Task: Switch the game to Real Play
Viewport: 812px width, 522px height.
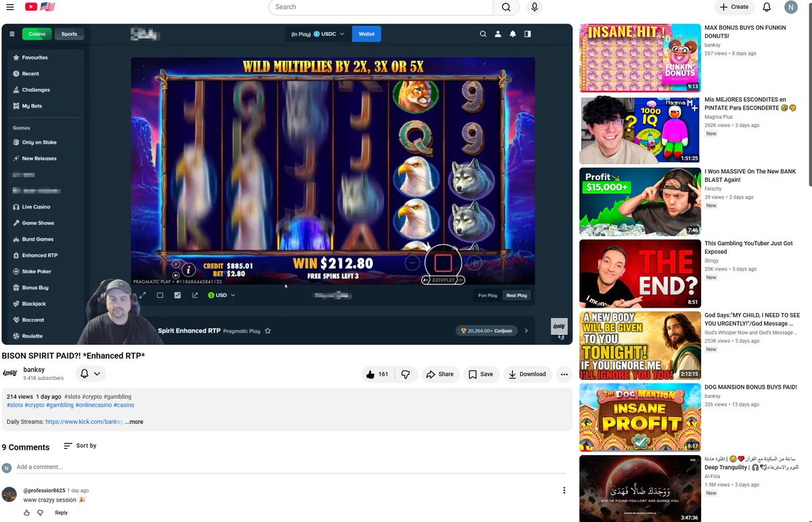Action: pyautogui.click(x=517, y=295)
